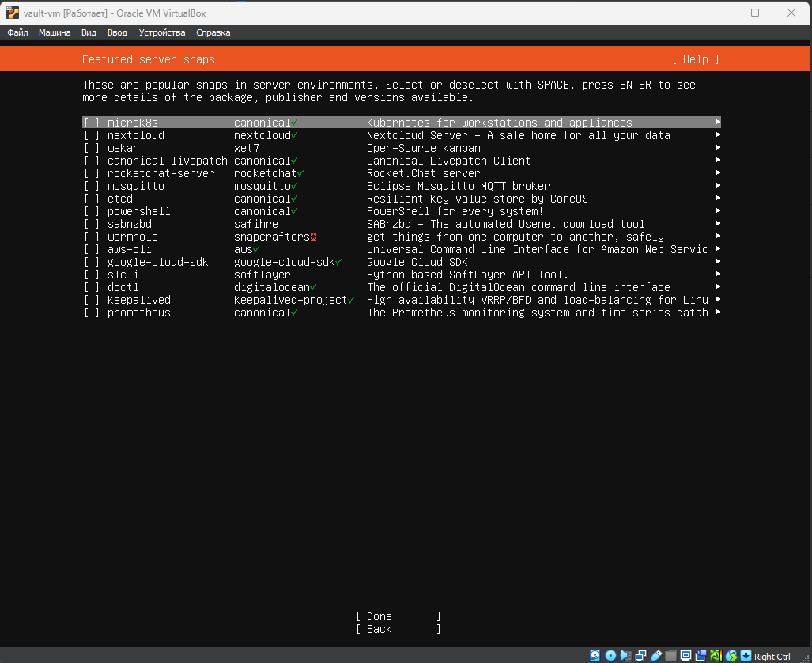
Task: Open the hard disk activity indicator icon
Action: coord(595,656)
